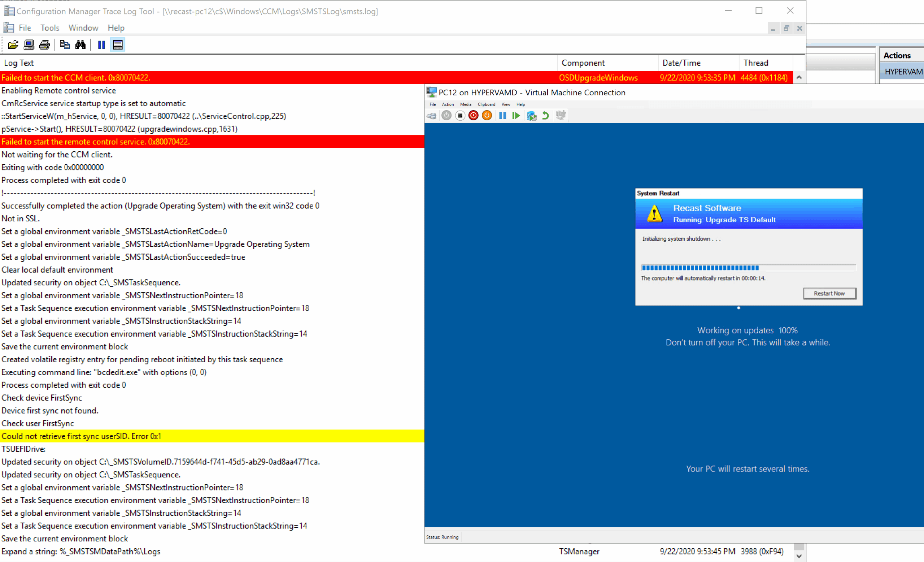Click the red Shut Down VM icon
924x562 pixels.
(x=473, y=116)
